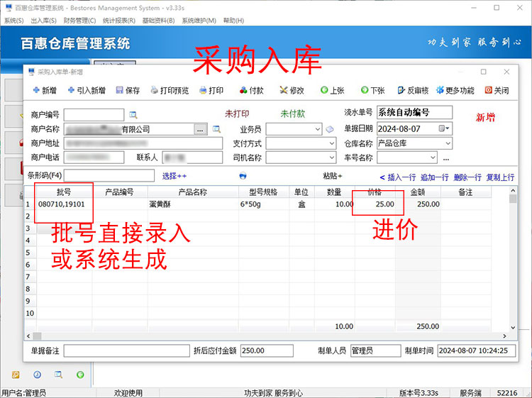Click the 选择++ link
532x398 pixels.
coord(174,176)
